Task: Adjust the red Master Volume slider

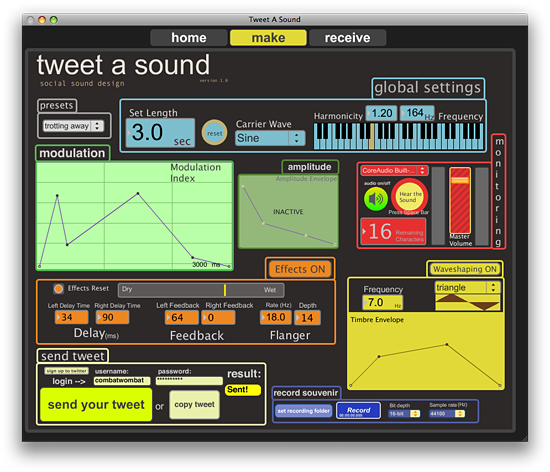Action: (x=460, y=202)
